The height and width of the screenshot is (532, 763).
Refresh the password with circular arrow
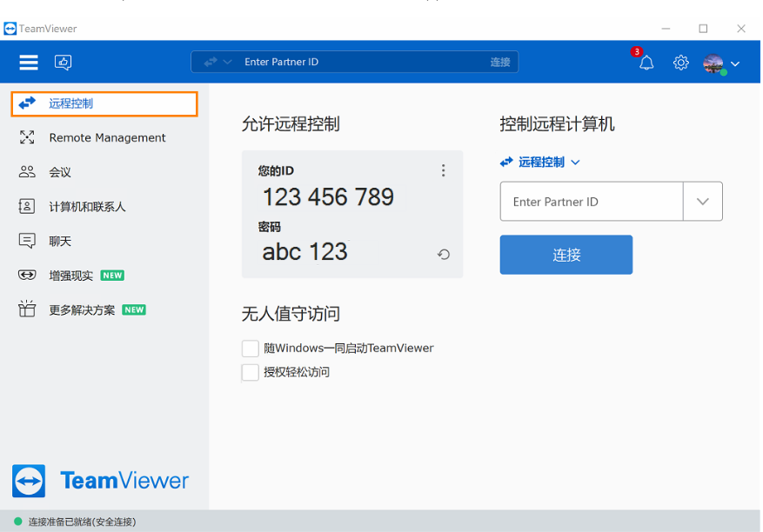click(444, 255)
